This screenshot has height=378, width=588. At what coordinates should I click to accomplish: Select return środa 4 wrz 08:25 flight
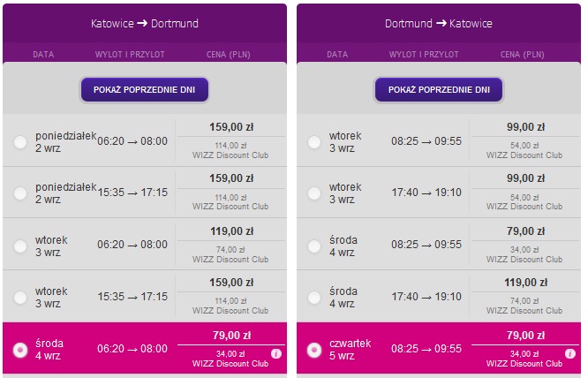click(314, 246)
